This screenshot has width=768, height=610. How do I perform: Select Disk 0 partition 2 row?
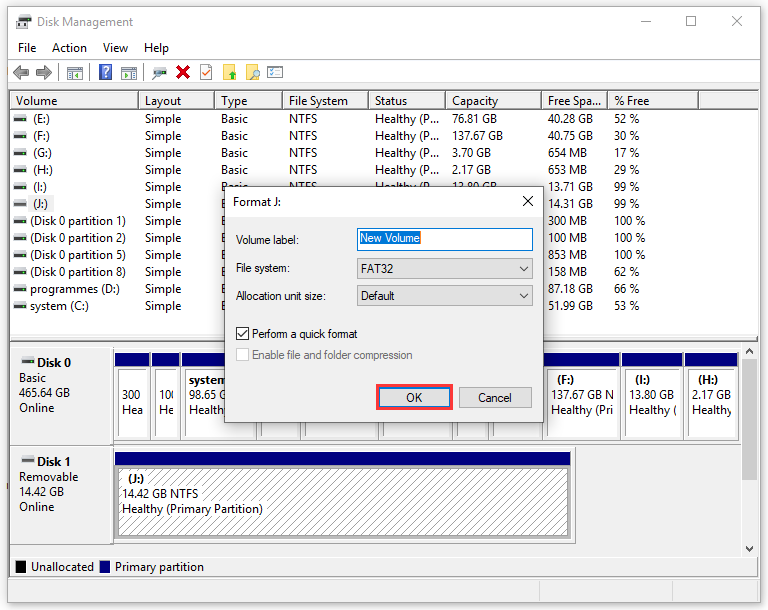click(78, 238)
